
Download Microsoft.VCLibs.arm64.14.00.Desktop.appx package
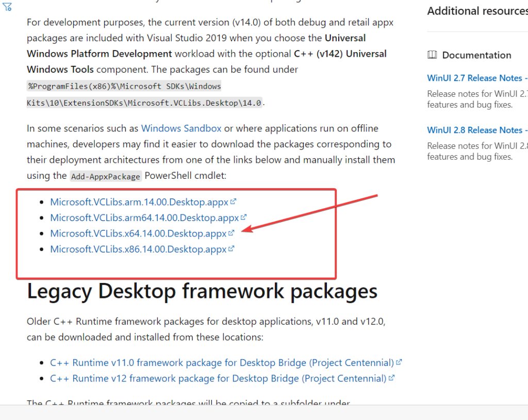(x=144, y=217)
